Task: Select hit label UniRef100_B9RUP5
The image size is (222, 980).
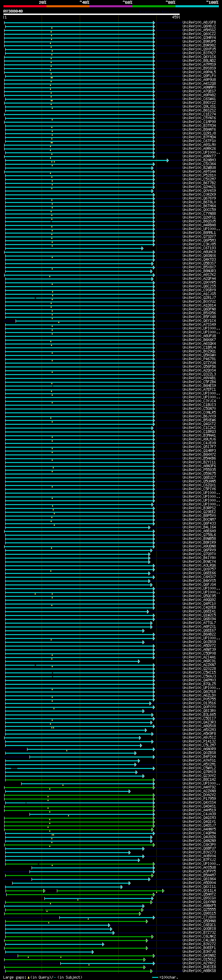Action: 199,41
